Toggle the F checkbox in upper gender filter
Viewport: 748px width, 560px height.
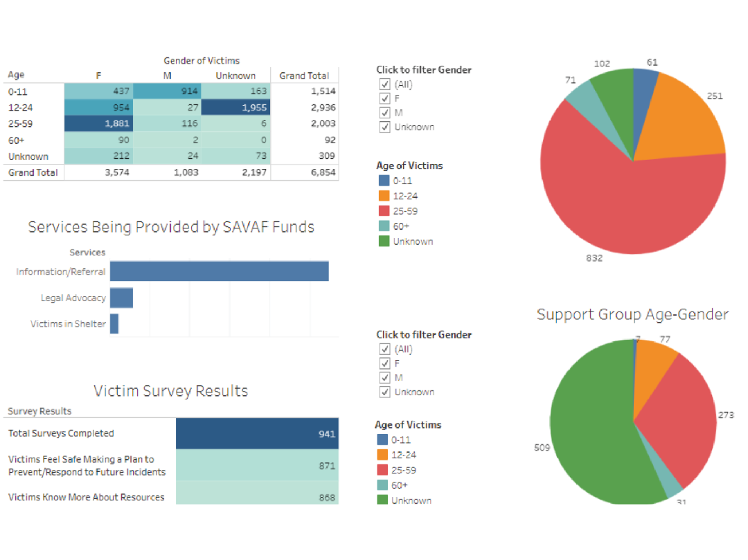point(385,98)
